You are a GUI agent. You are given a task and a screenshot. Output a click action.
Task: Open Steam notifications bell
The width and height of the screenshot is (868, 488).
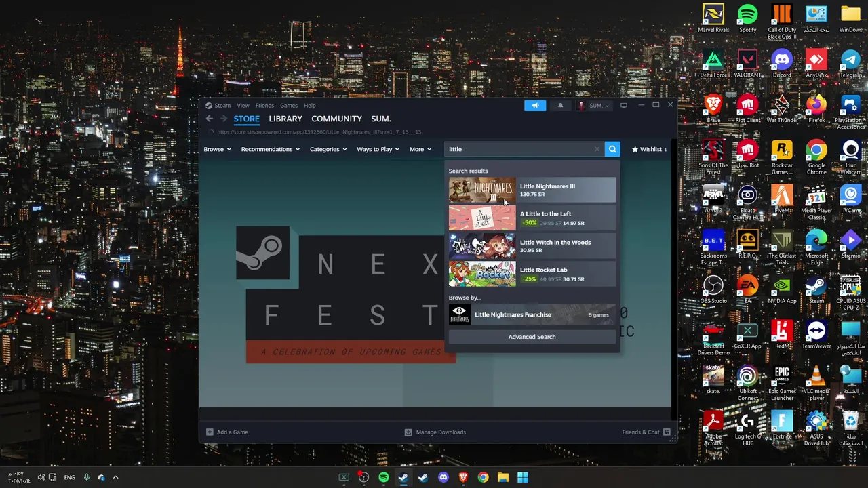point(560,106)
